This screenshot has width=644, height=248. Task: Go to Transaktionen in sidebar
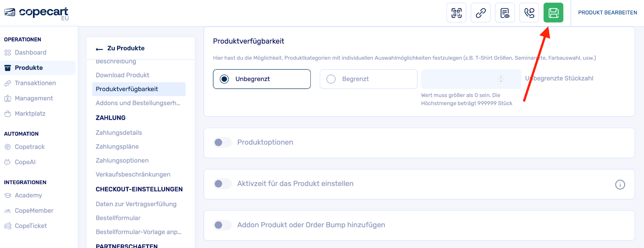[35, 83]
